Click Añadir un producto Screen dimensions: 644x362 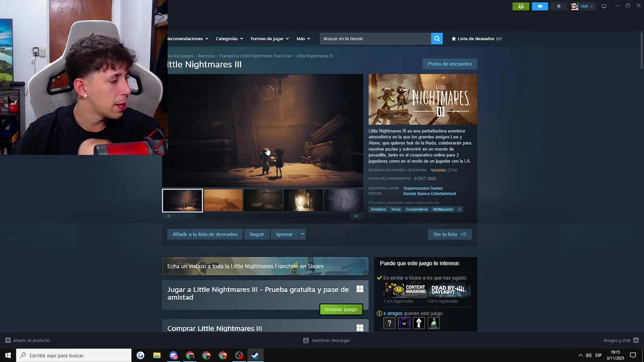pyautogui.click(x=28, y=340)
